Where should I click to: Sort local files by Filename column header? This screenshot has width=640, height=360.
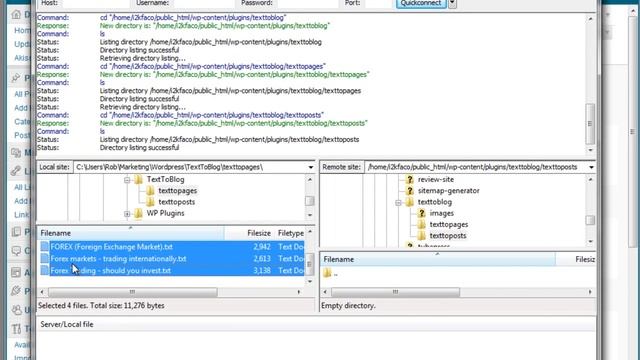point(130,233)
